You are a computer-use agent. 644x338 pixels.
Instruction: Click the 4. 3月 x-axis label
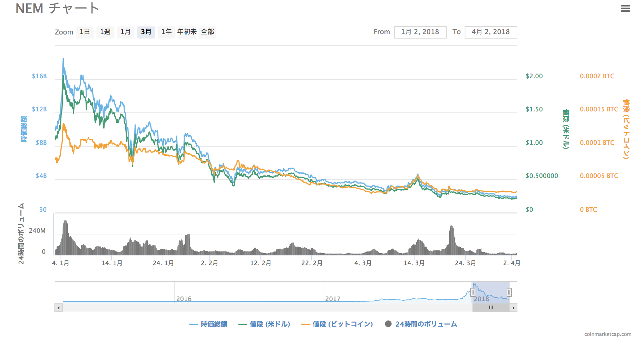pyautogui.click(x=363, y=263)
